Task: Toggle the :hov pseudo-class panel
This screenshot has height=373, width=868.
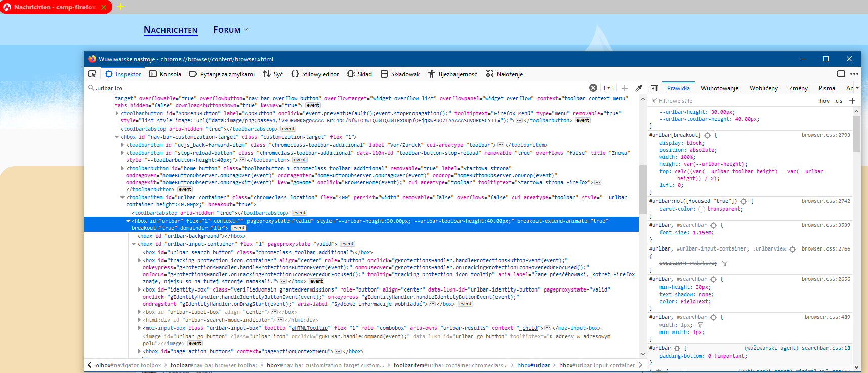Action: pos(824,101)
